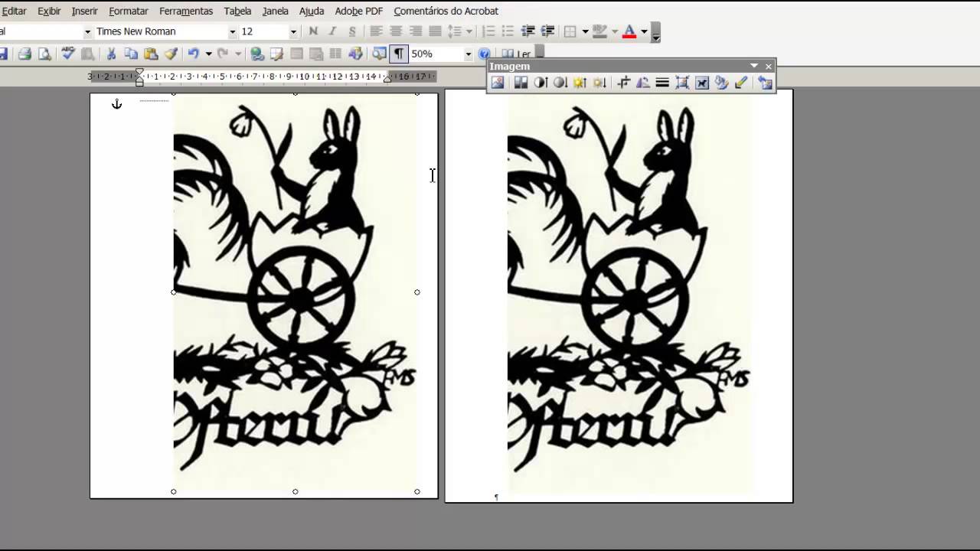The width and height of the screenshot is (980, 551).
Task: Open the Tables and Borders toolbar icon
Action: [x=277, y=54]
